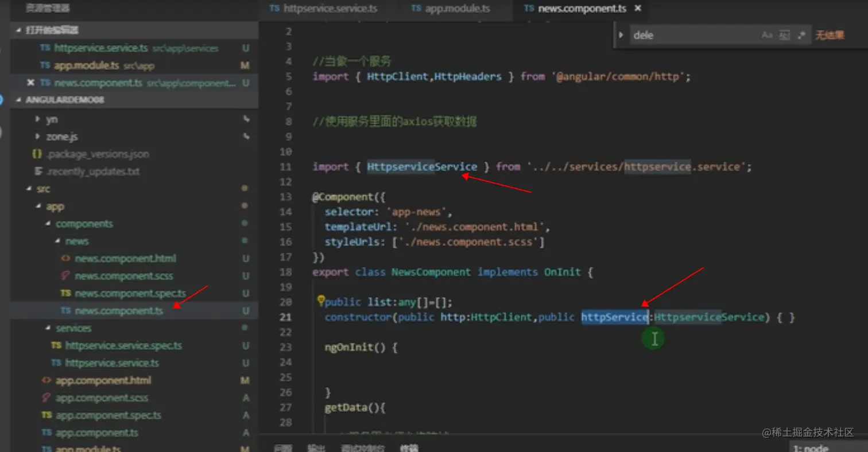
Task: Toggle regular expression search in find box
Action: [x=801, y=35]
